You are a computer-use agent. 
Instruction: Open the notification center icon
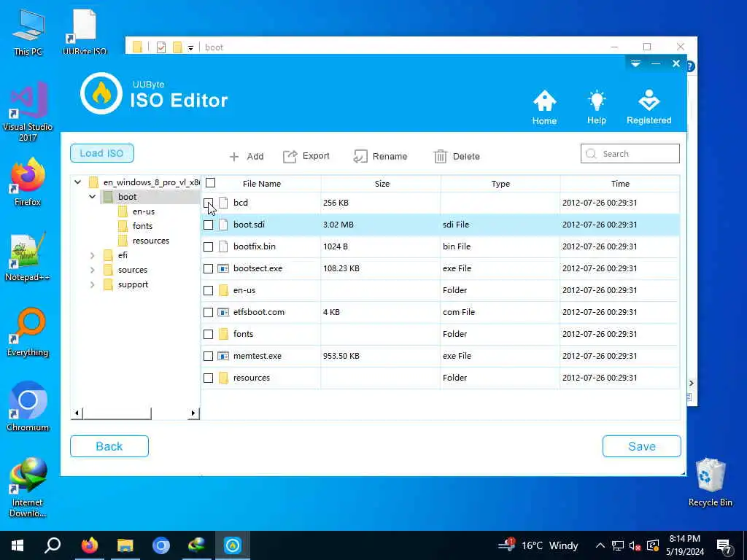click(x=724, y=546)
